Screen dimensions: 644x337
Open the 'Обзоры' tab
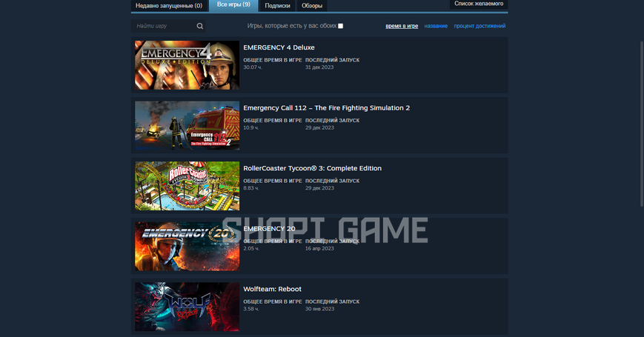312,6
